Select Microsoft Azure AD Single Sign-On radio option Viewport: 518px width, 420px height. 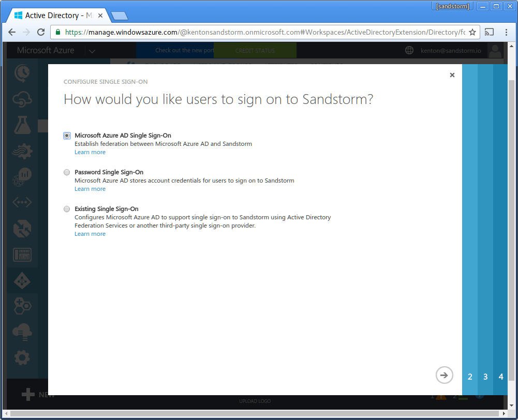point(67,136)
